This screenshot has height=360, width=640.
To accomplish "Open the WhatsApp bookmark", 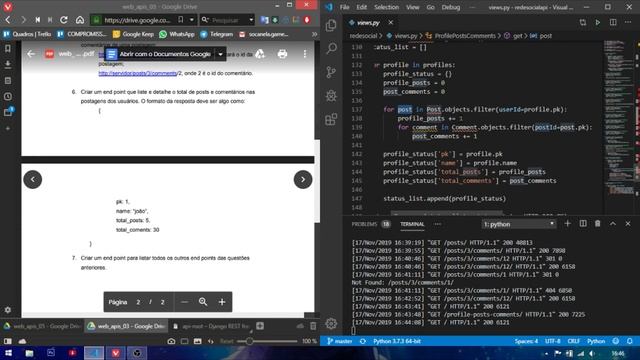I will click(x=177, y=34).
